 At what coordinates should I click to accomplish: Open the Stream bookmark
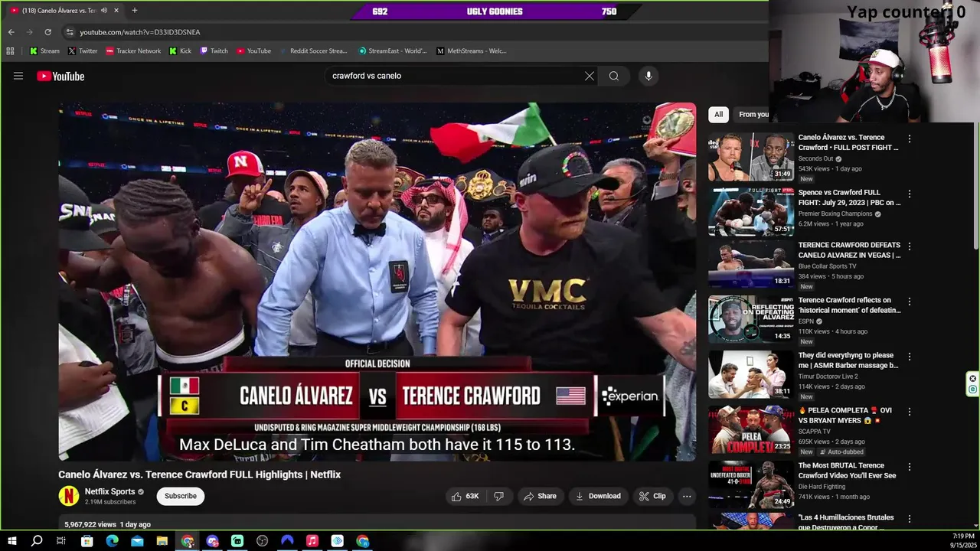coord(44,51)
